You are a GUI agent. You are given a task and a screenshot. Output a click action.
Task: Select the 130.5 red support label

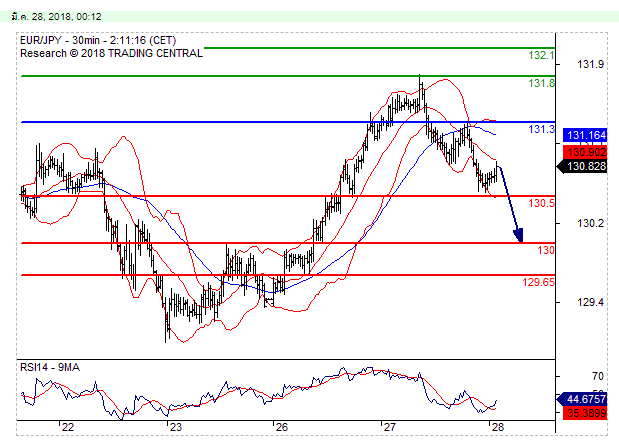(541, 204)
